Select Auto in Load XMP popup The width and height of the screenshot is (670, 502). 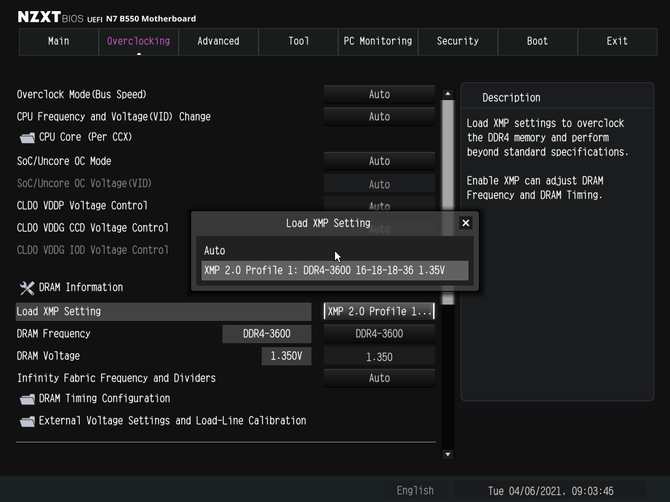[335, 251]
